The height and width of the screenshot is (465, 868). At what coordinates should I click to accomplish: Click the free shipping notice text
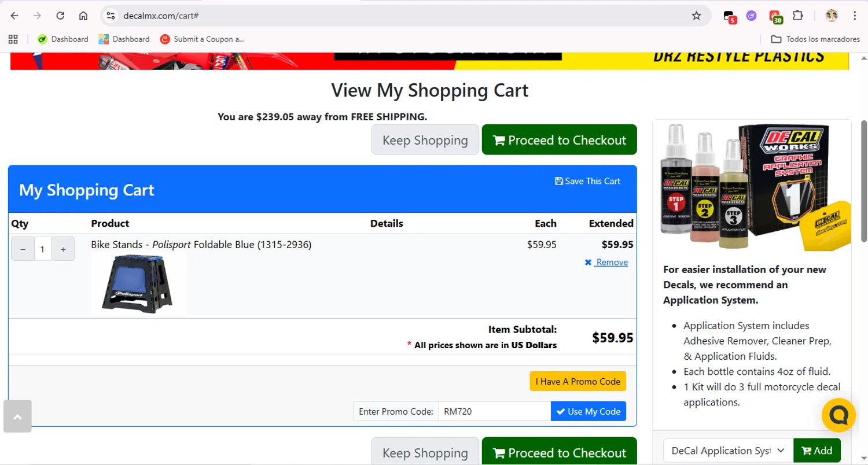tap(322, 117)
